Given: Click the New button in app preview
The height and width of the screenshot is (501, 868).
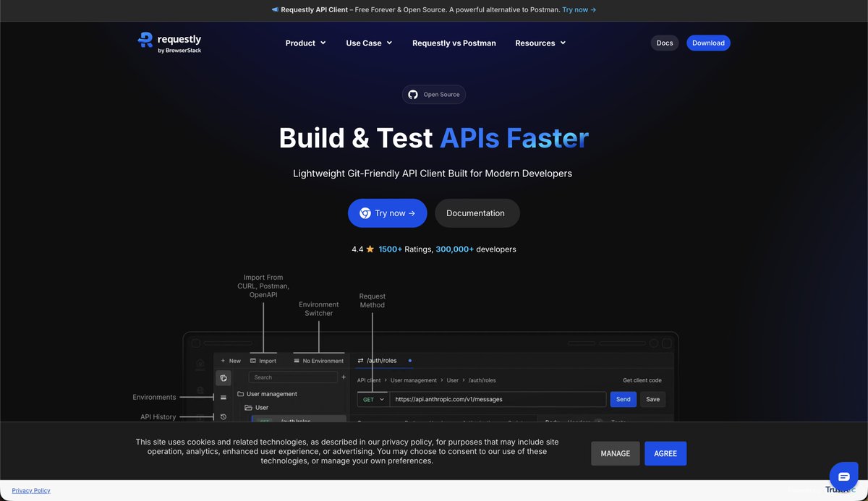Looking at the screenshot, I should [x=231, y=361].
